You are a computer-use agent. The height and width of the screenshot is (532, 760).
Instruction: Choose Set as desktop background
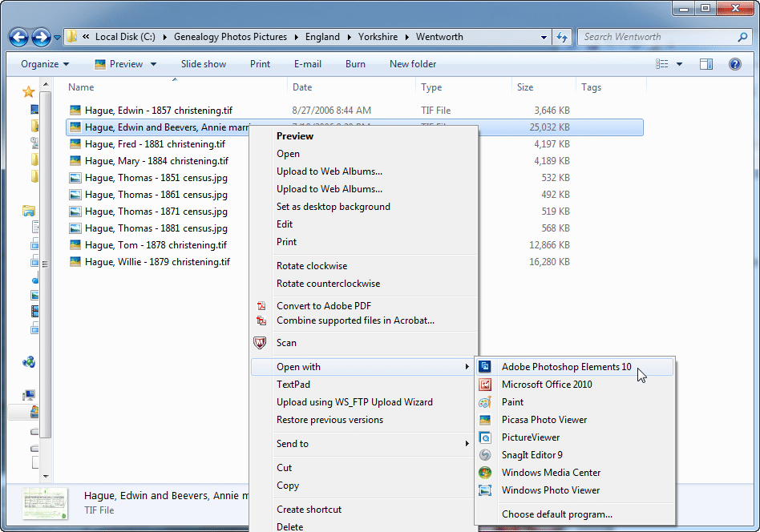coord(334,207)
